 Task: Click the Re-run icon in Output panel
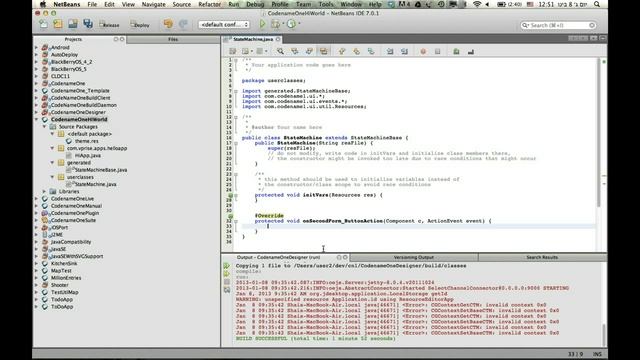point(227,266)
